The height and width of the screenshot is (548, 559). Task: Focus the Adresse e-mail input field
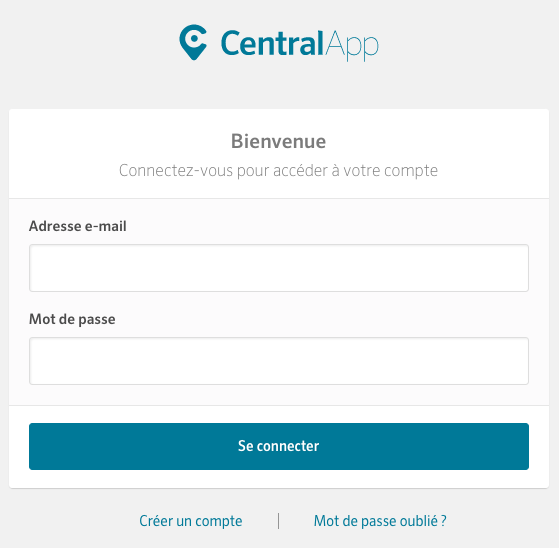[x=279, y=268]
